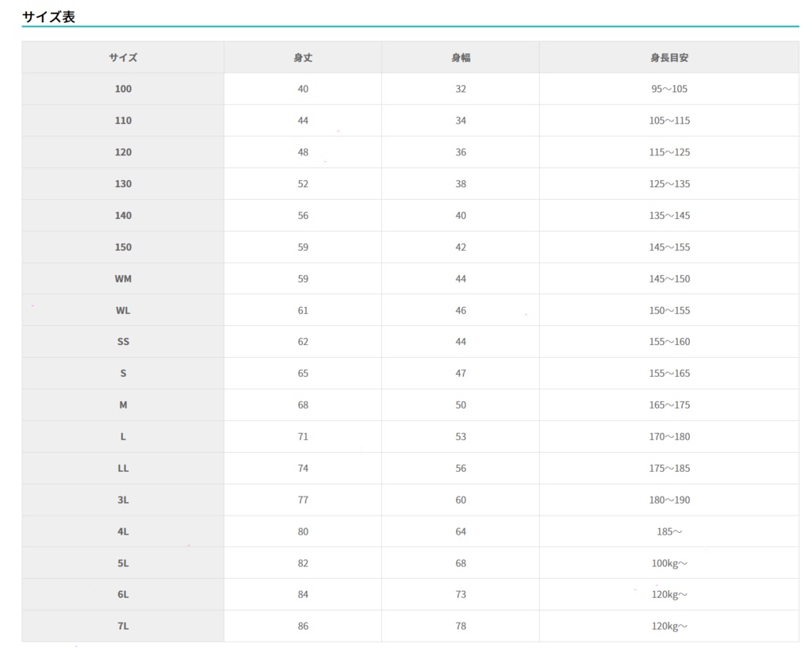Click 身丈 value 48 in size 120 row
This screenshot has height=648, width=812.
pyautogui.click(x=303, y=152)
